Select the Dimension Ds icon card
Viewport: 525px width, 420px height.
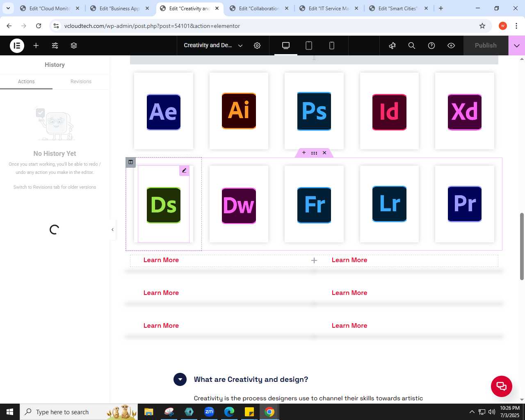[164, 205]
